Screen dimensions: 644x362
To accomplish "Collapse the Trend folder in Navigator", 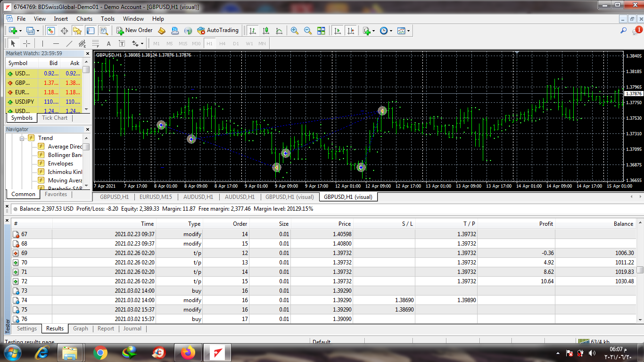I will pos(22,138).
